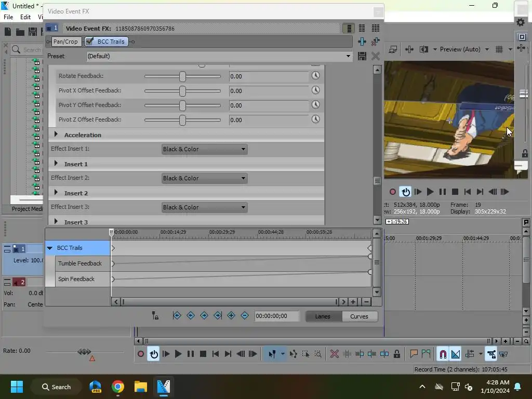Viewport: 532px width, 399px height.
Task: Save the preset with the floppy icon
Action: tap(362, 56)
